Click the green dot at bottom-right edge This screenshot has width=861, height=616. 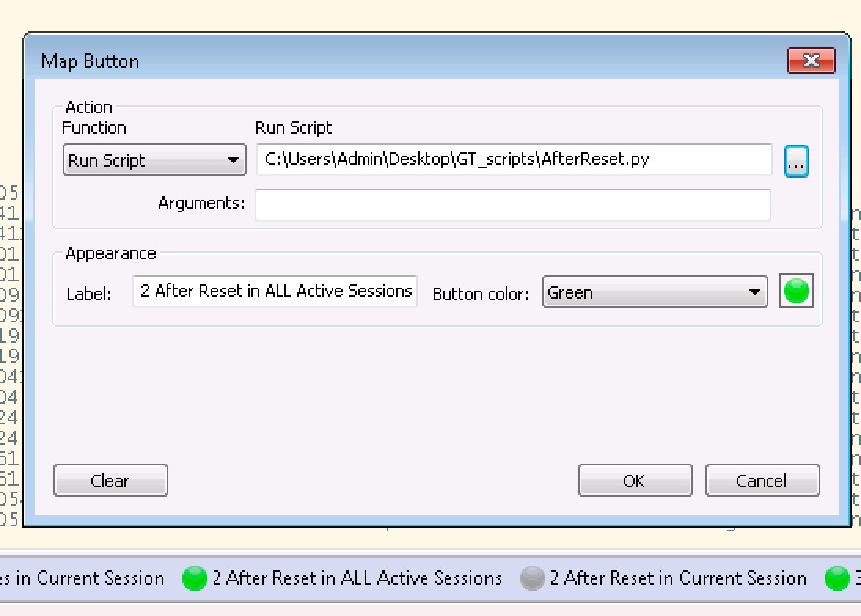coord(837,579)
